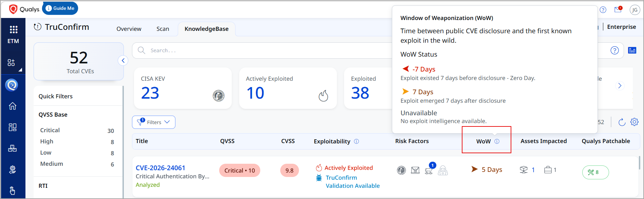Refresh the CVE list

(622, 122)
